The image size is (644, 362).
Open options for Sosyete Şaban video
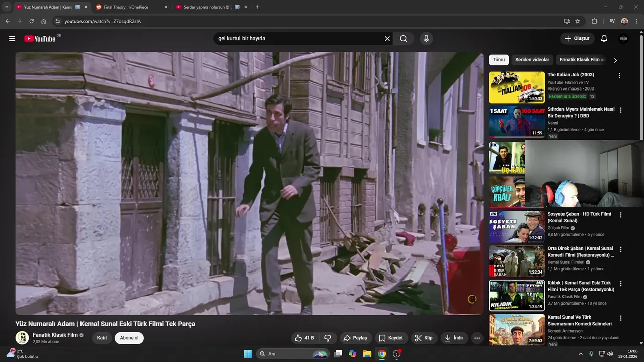[620, 215]
